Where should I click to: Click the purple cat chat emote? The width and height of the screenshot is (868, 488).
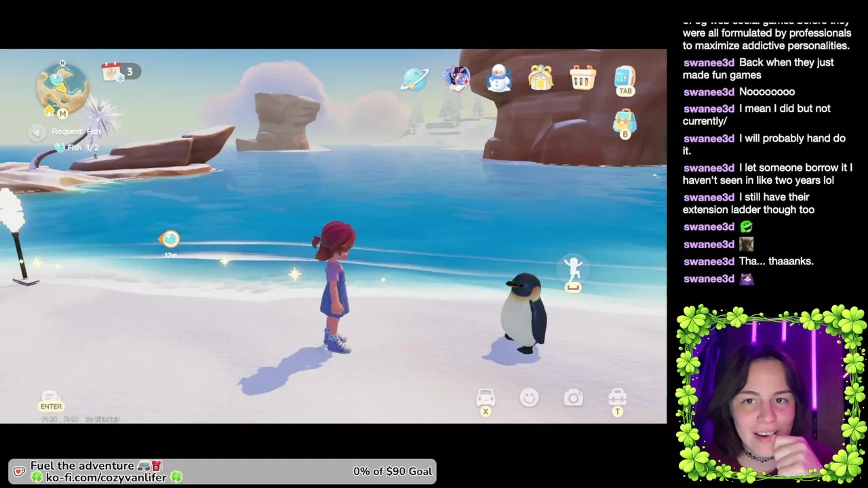747,279
